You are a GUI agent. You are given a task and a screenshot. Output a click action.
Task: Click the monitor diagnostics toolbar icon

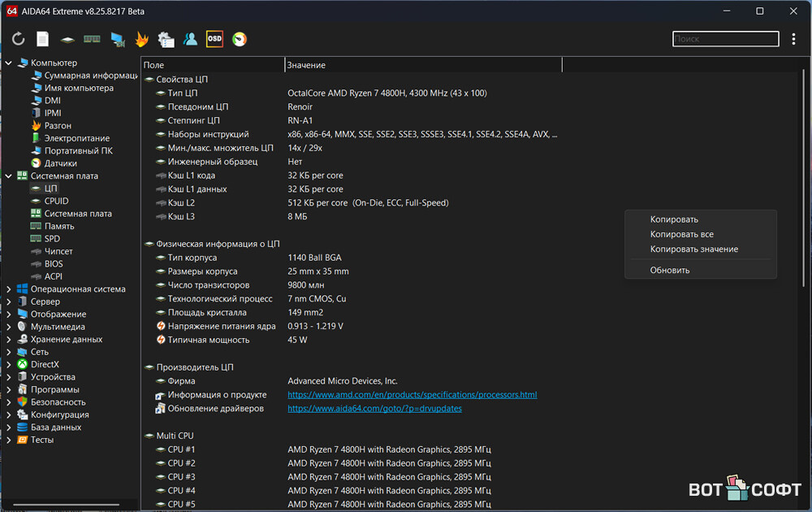(117, 39)
